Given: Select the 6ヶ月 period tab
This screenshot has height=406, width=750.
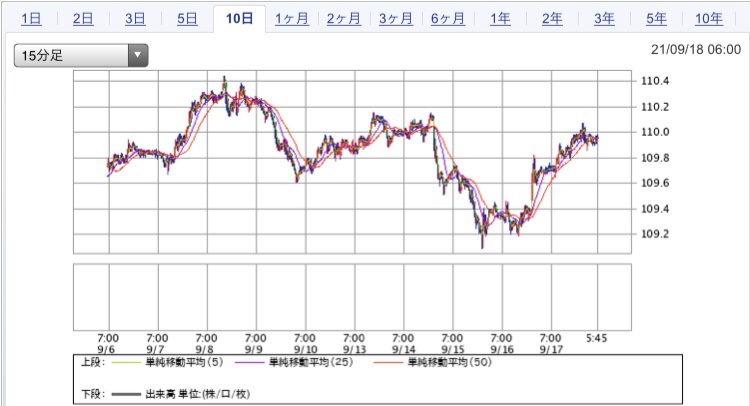Looking at the screenshot, I should [448, 19].
